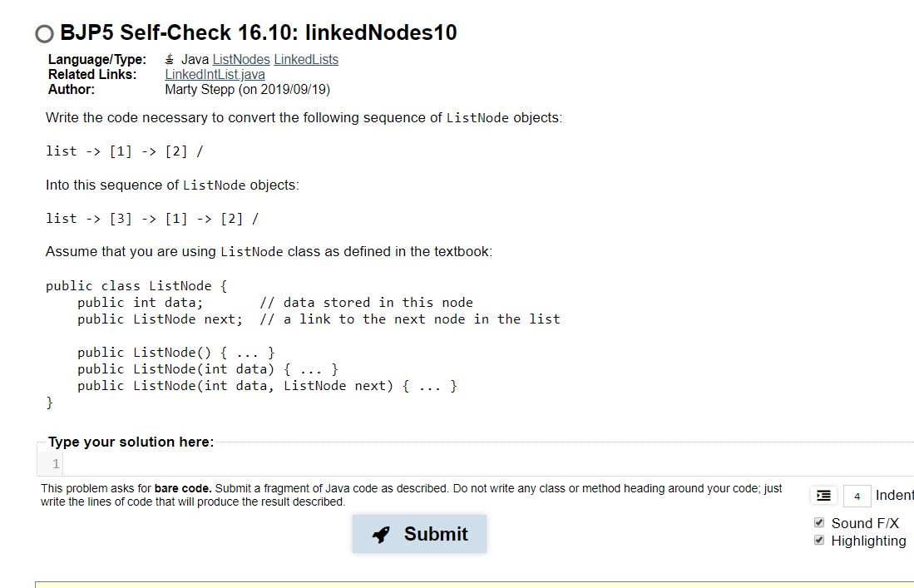Click the auto-indent icon near the Indent field
The image size is (914, 588).
coord(823,495)
